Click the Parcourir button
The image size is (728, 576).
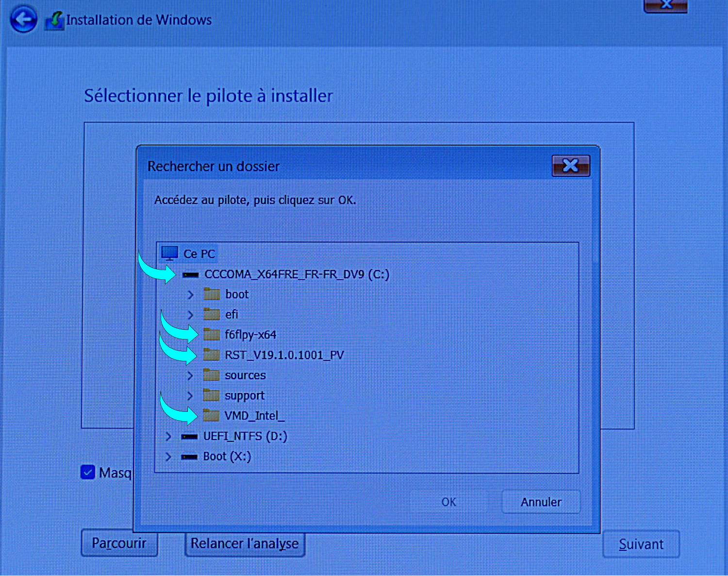pyautogui.click(x=119, y=543)
